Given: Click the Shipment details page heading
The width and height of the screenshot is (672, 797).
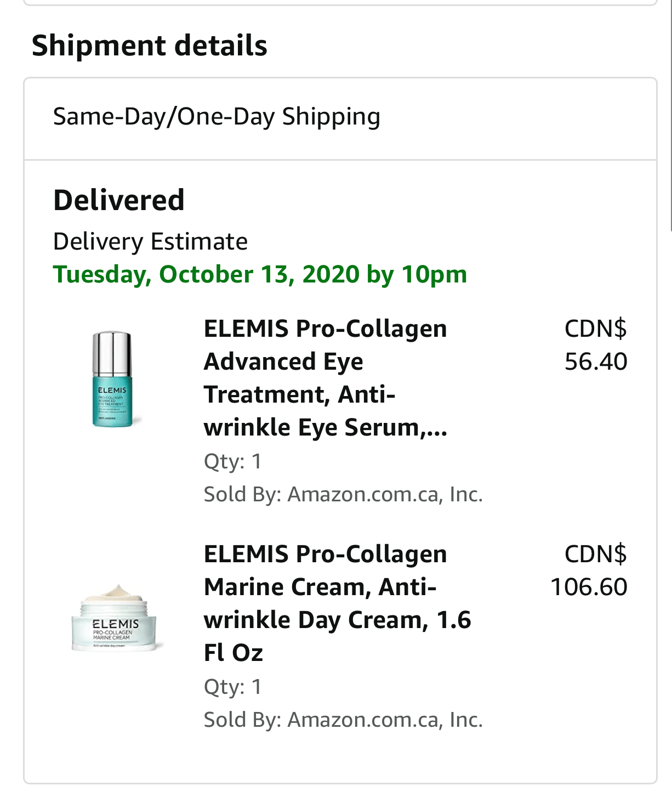Looking at the screenshot, I should tap(149, 45).
